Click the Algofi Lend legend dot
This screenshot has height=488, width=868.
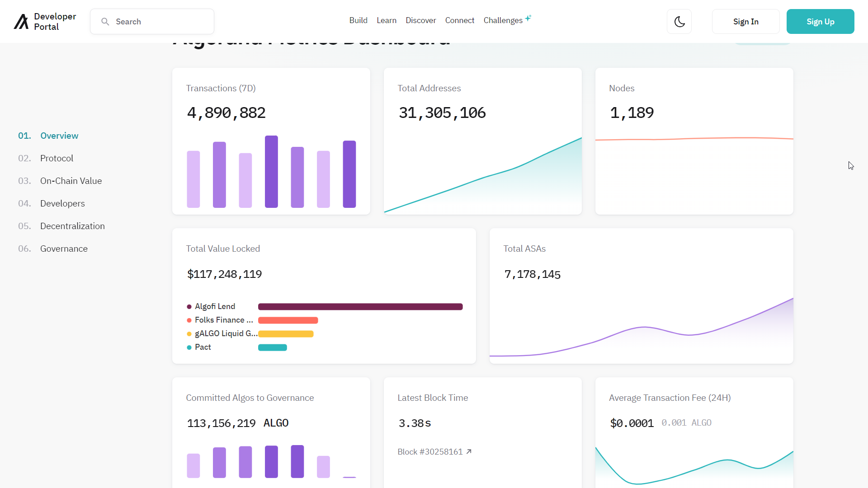click(189, 307)
